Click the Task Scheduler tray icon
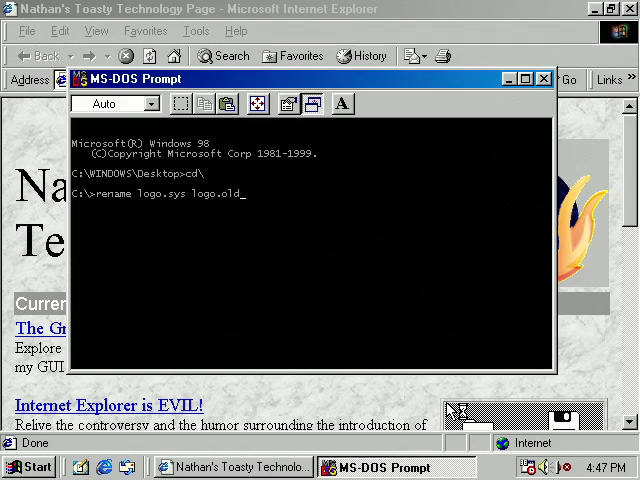640x480 pixels. point(527,467)
